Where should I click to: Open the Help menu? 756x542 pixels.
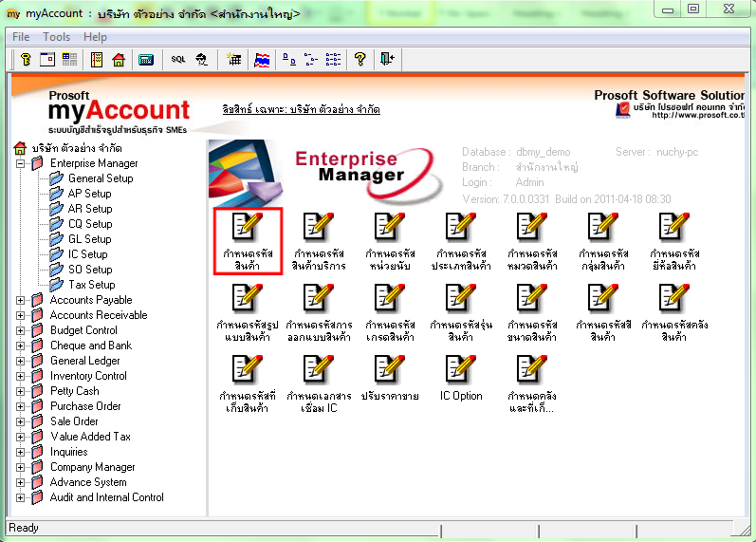click(95, 37)
